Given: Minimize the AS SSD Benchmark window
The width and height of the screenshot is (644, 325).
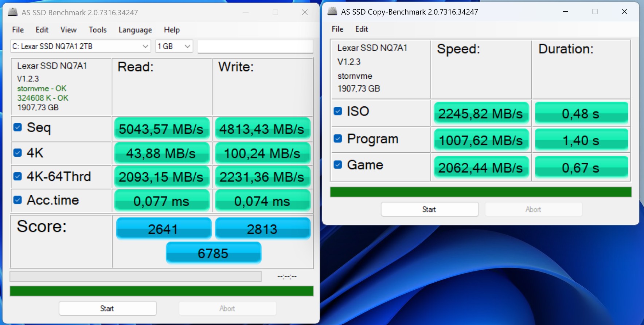Looking at the screenshot, I should point(246,12).
